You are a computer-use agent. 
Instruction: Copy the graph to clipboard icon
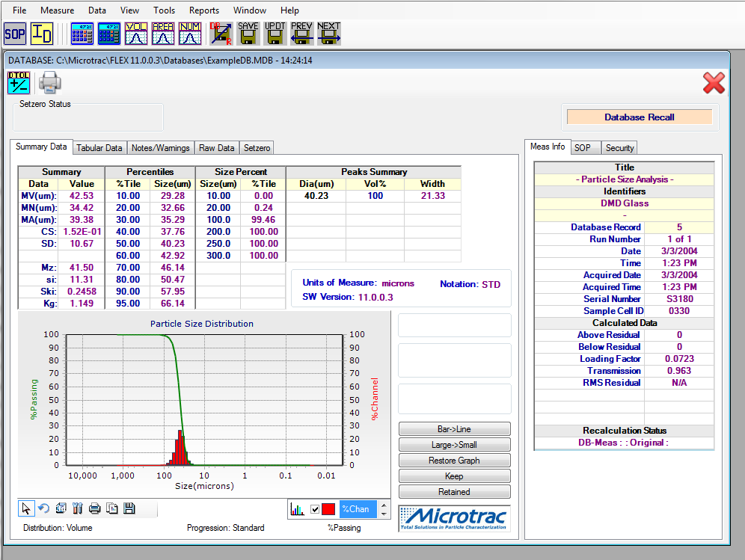point(112,508)
